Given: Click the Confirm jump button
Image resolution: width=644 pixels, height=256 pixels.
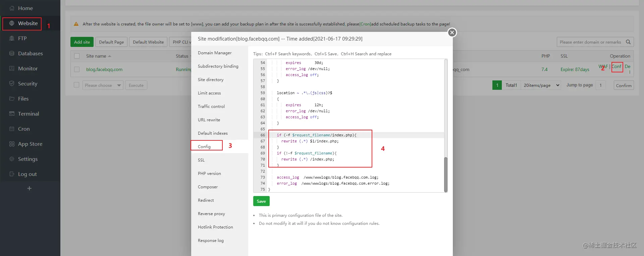Looking at the screenshot, I should 624,85.
